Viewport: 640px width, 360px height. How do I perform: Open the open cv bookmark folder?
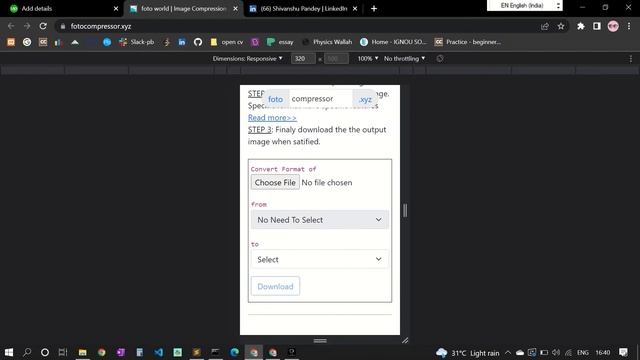227,42
